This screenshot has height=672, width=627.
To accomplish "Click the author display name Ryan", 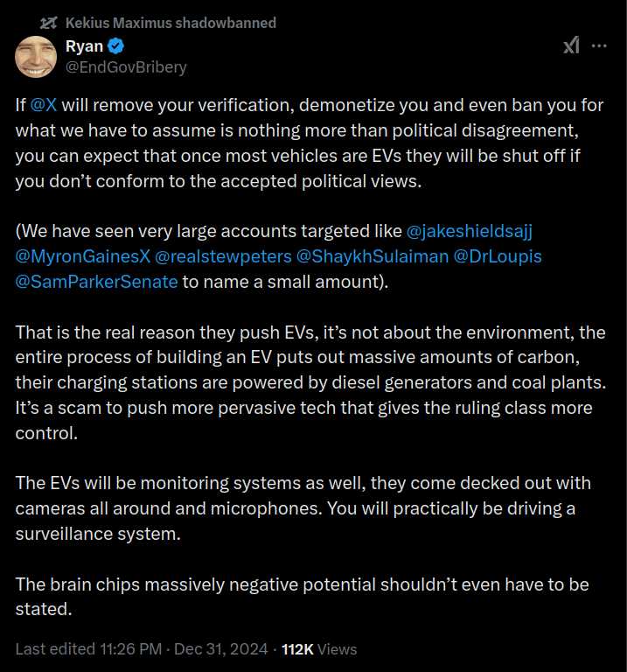I will (x=84, y=46).
